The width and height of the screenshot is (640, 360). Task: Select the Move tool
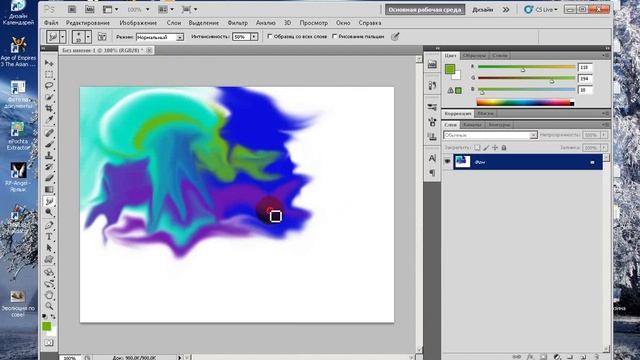click(x=49, y=63)
